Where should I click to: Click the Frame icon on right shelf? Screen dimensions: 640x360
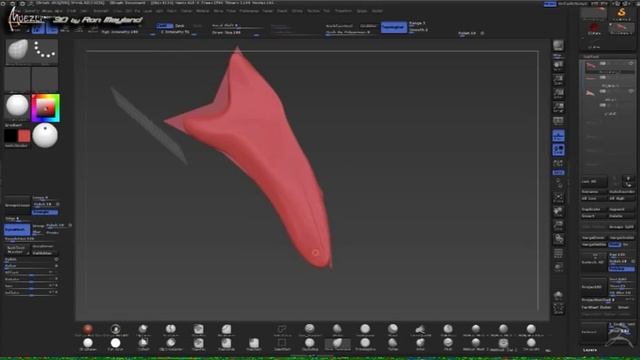tap(558, 198)
